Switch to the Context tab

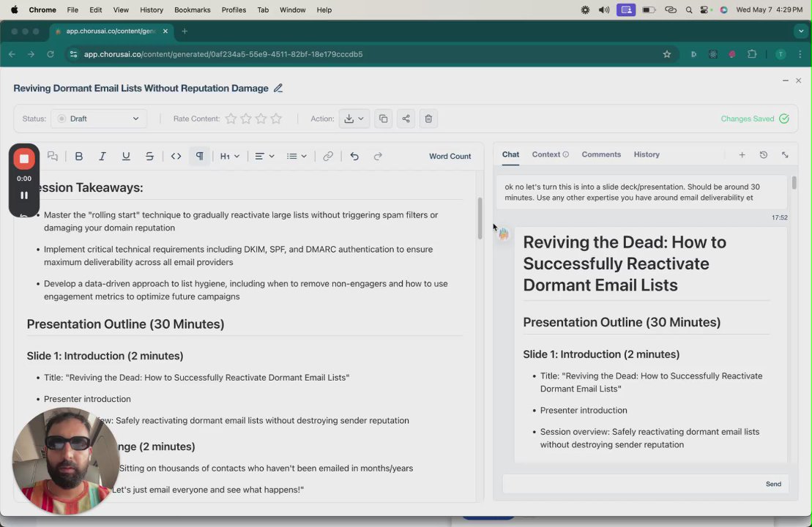point(545,154)
